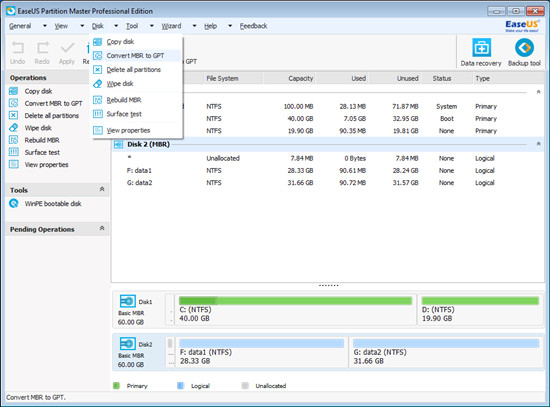Viewport: 550px width, 407px height.
Task: Open the Tool menu dropdown arrow
Action: [152, 26]
